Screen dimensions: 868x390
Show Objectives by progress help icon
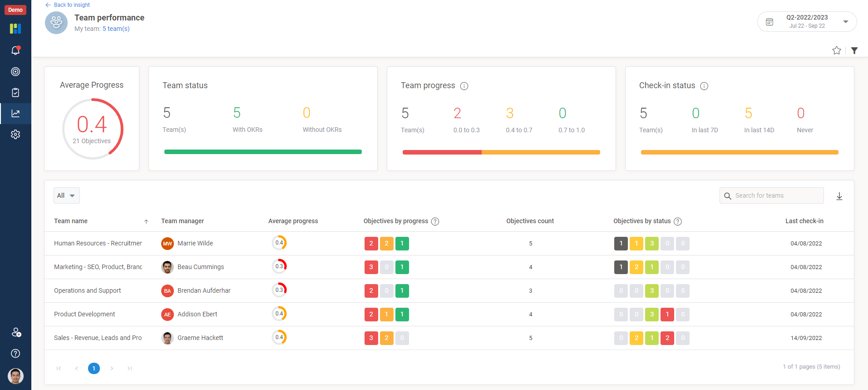point(435,221)
